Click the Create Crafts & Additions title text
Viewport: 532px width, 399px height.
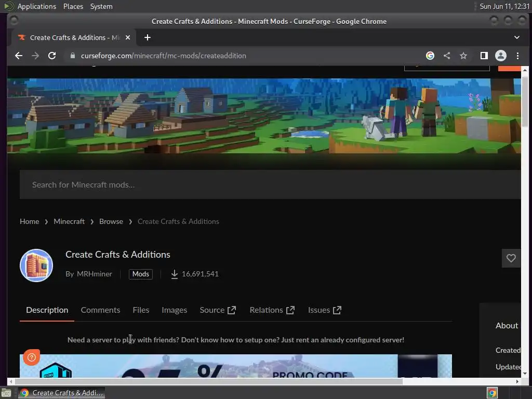click(118, 255)
